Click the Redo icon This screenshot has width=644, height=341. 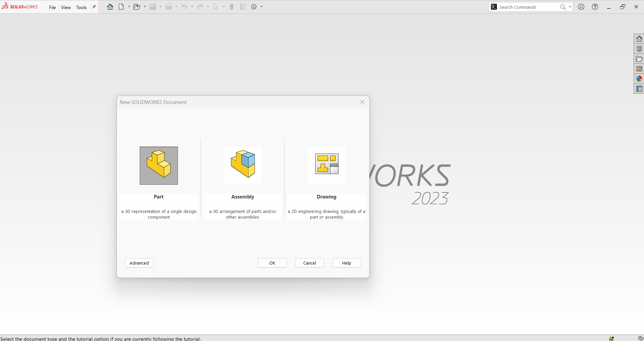click(x=200, y=7)
